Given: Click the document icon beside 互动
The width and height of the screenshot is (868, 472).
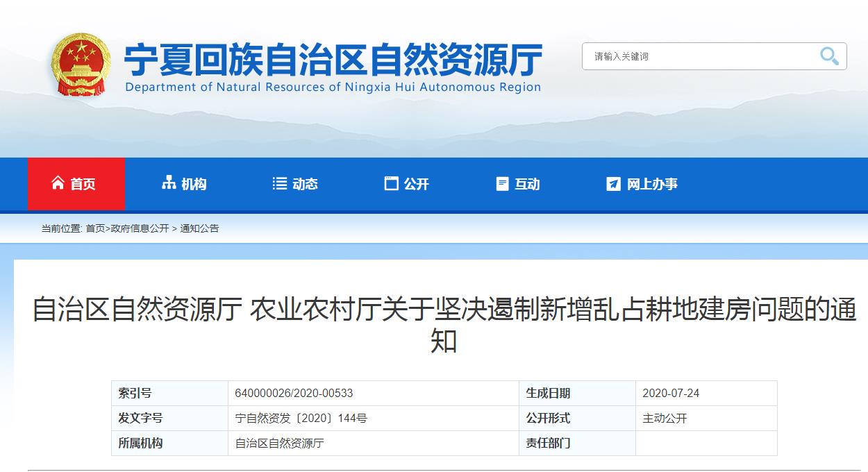Looking at the screenshot, I should 502,183.
